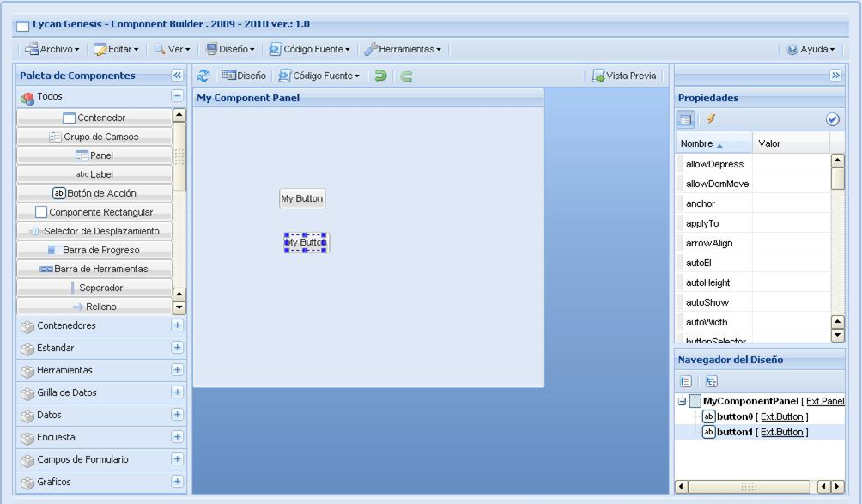Click the tree view icon in Navegador del Diseño

tap(711, 381)
